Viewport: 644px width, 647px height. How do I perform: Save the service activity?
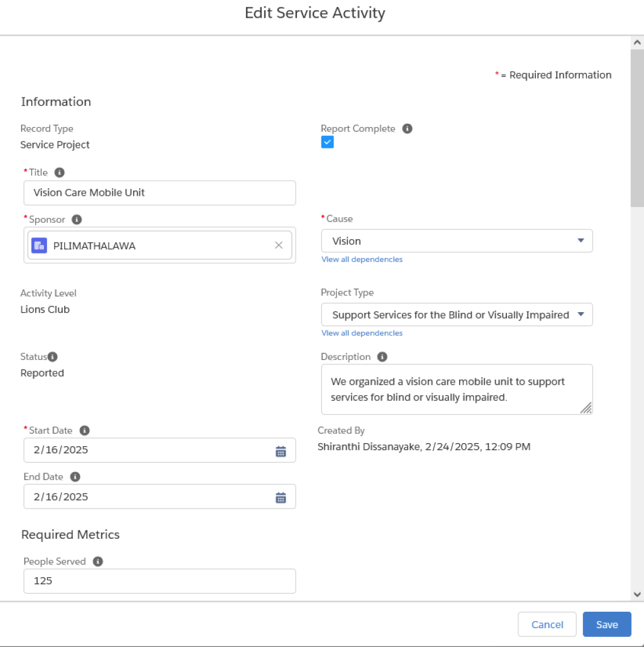point(607,624)
